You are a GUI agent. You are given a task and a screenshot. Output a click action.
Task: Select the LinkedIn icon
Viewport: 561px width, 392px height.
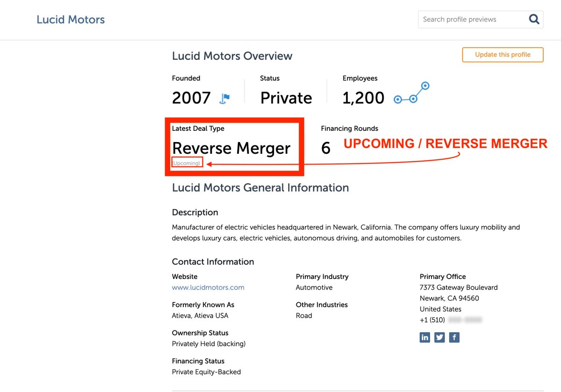(424, 337)
